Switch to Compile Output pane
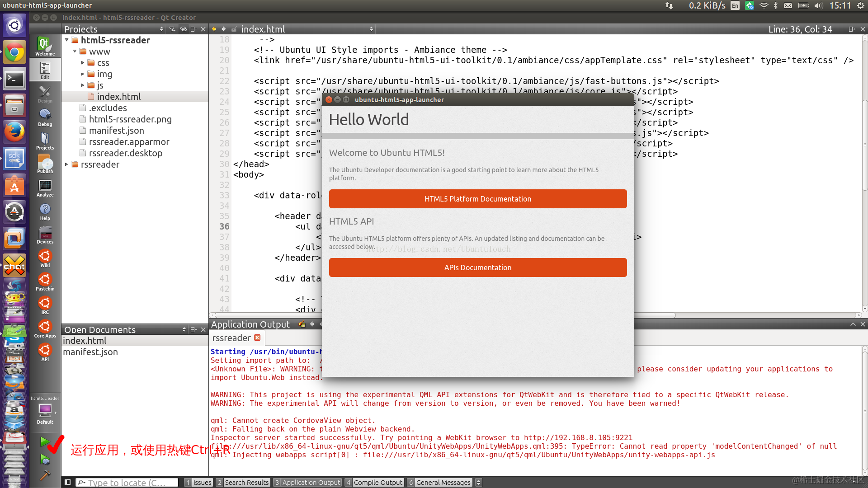Screen dimensions: 868x488 pyautogui.click(x=374, y=482)
